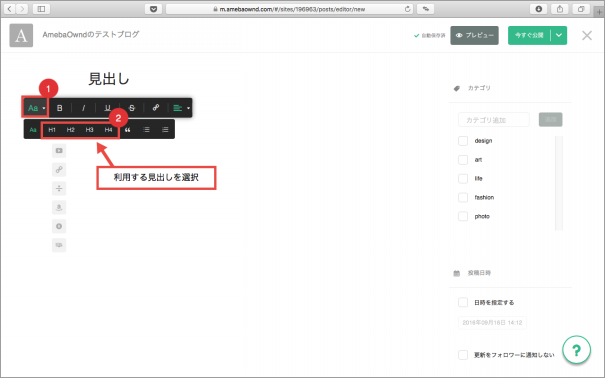The image size is (605, 378).
Task: Select the blockquote icon
Action: (x=127, y=130)
